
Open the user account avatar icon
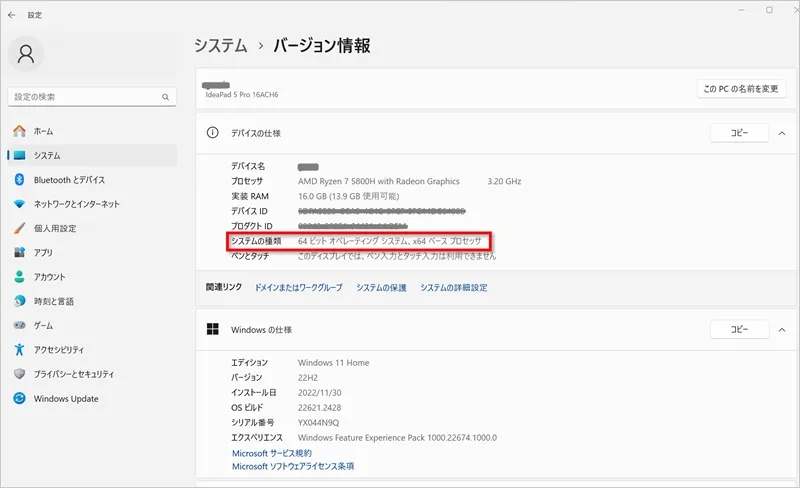(26, 54)
